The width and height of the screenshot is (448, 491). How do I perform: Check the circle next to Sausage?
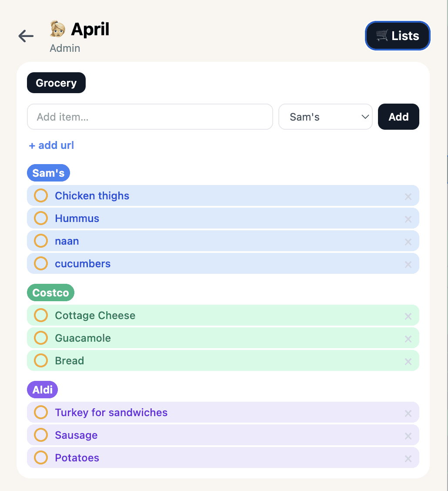(40, 434)
